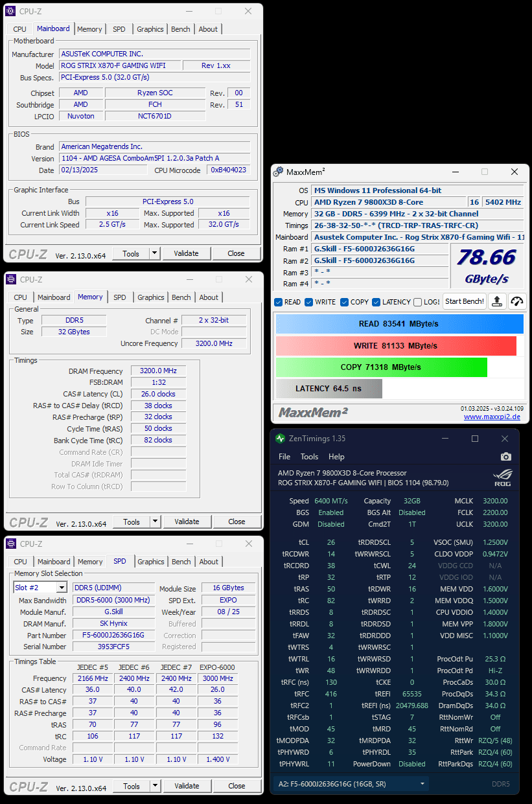Image resolution: width=532 pixels, height=804 pixels.
Task: Click the READ 83541 MByte/s result bar
Action: 399,324
